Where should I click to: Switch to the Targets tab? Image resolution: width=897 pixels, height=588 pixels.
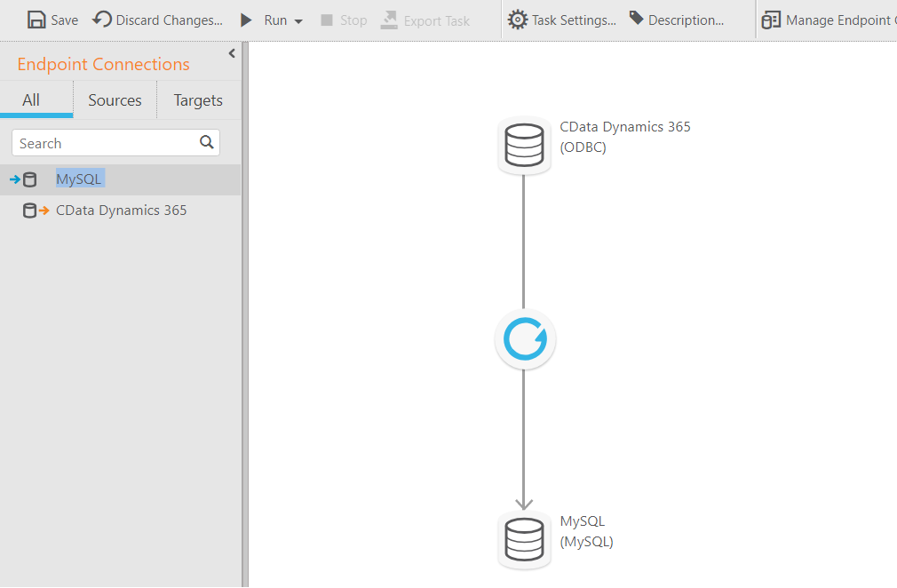click(x=197, y=99)
